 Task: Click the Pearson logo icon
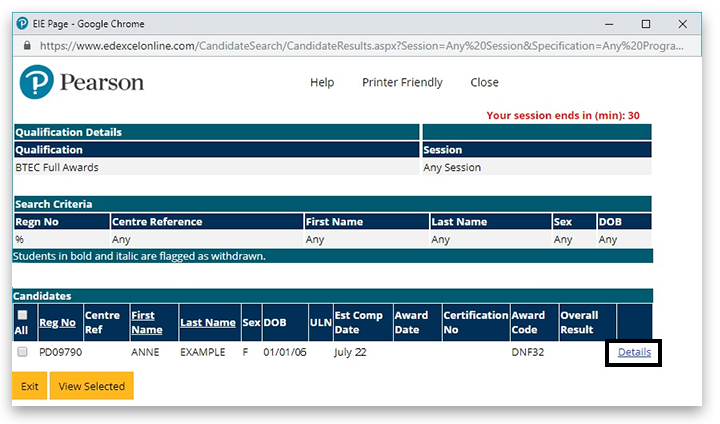click(x=36, y=82)
